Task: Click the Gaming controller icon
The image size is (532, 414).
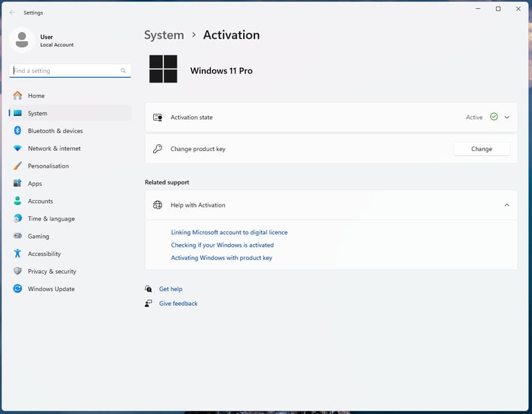Action: 17,236
